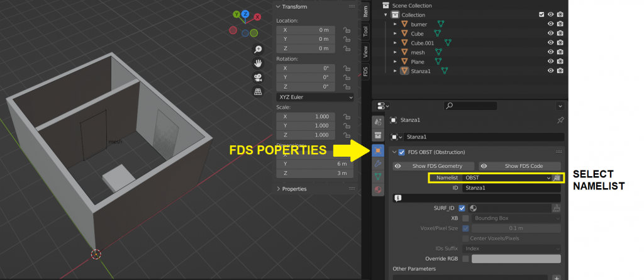Viewport: 644px width, 280px height.
Task: Open the Object properties tab icon
Action: 378,150
